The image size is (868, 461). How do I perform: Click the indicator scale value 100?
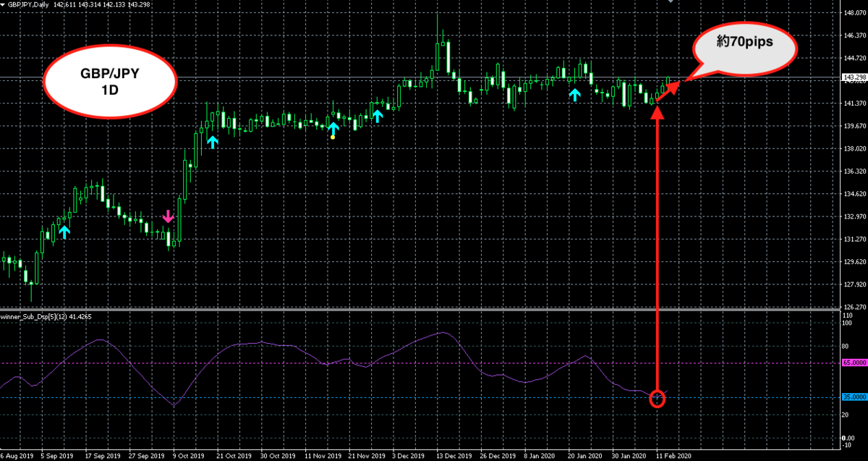click(848, 322)
